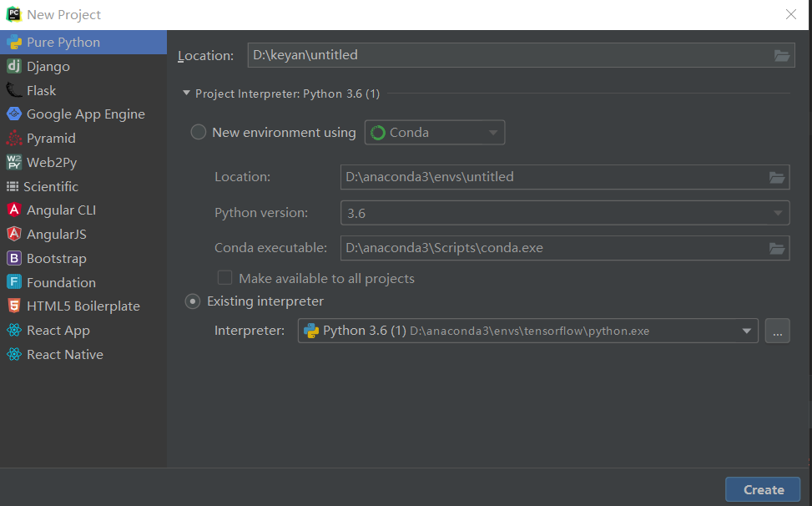The width and height of the screenshot is (812, 506).
Task: Click the Flask icon in the sidebar
Action: pyautogui.click(x=13, y=90)
